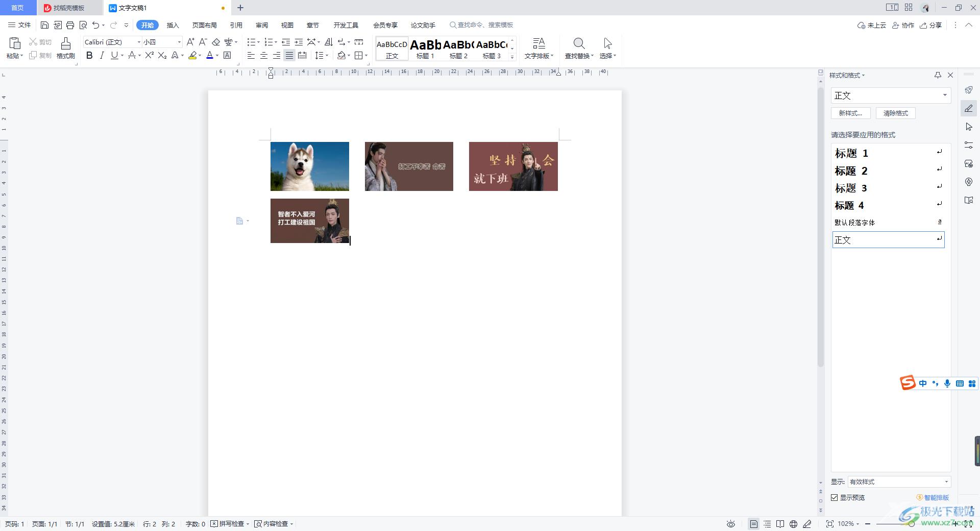This screenshot has width=980, height=531.
Task: Decrease paragraph indent
Action: (x=286, y=42)
